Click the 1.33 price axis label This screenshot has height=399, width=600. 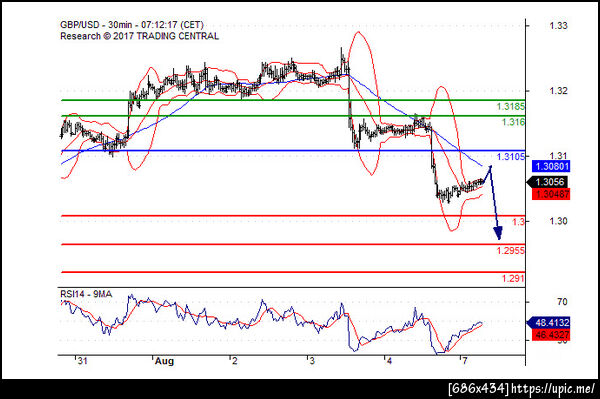point(559,26)
